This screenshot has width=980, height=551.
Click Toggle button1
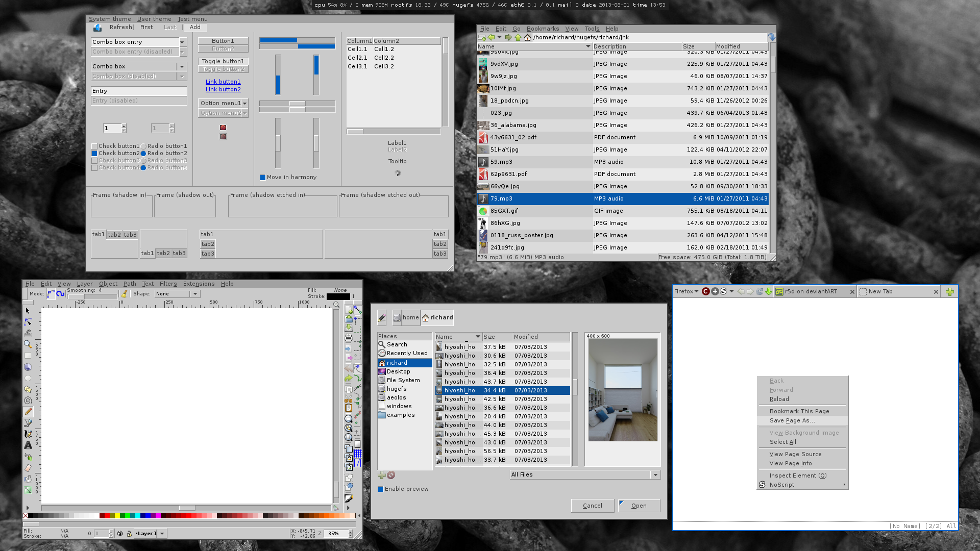coord(223,61)
